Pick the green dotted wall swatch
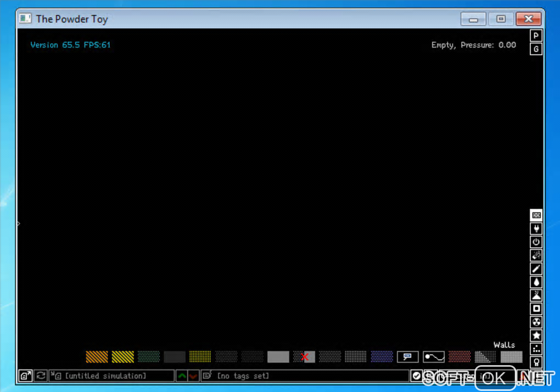The height and width of the screenshot is (392, 560). pyautogui.click(x=149, y=357)
